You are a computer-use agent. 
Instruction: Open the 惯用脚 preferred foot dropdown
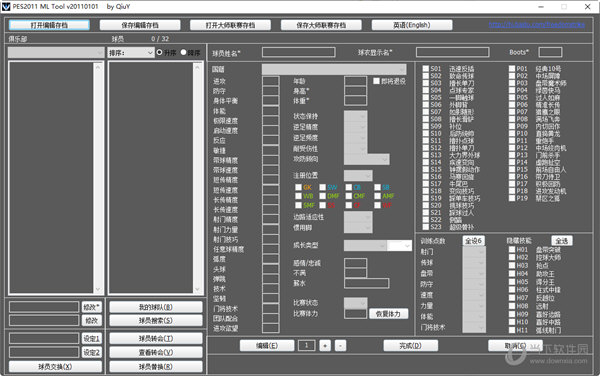358,228
